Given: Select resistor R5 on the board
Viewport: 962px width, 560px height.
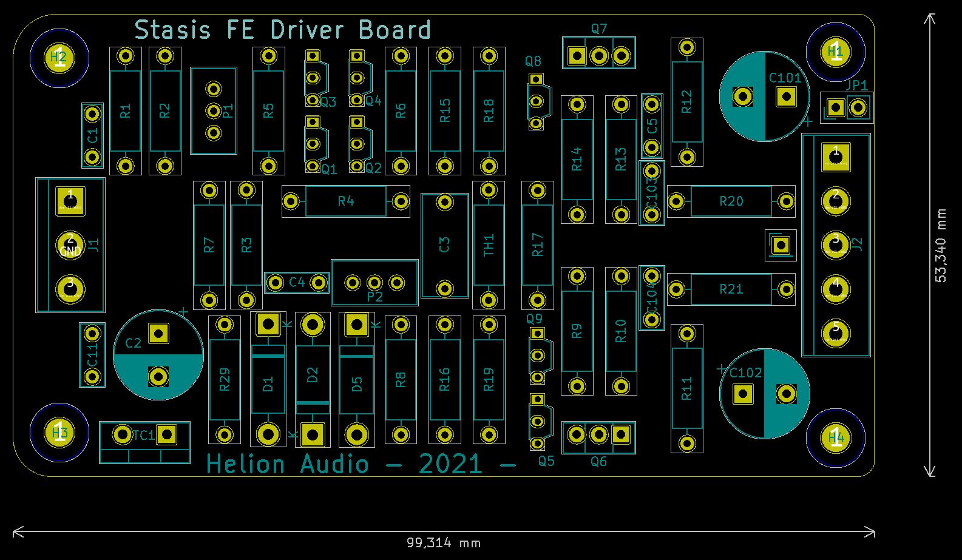Looking at the screenshot, I should point(268,111).
